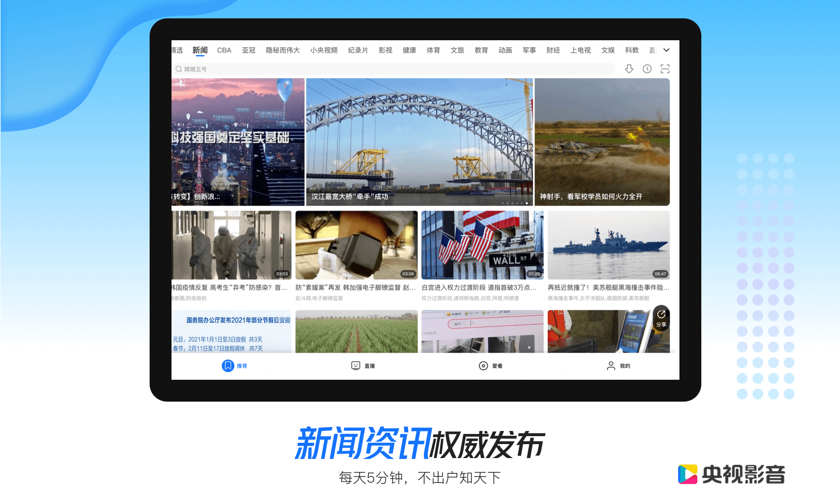Click the 分享 share button
This screenshot has width=840, height=504.
click(661, 318)
